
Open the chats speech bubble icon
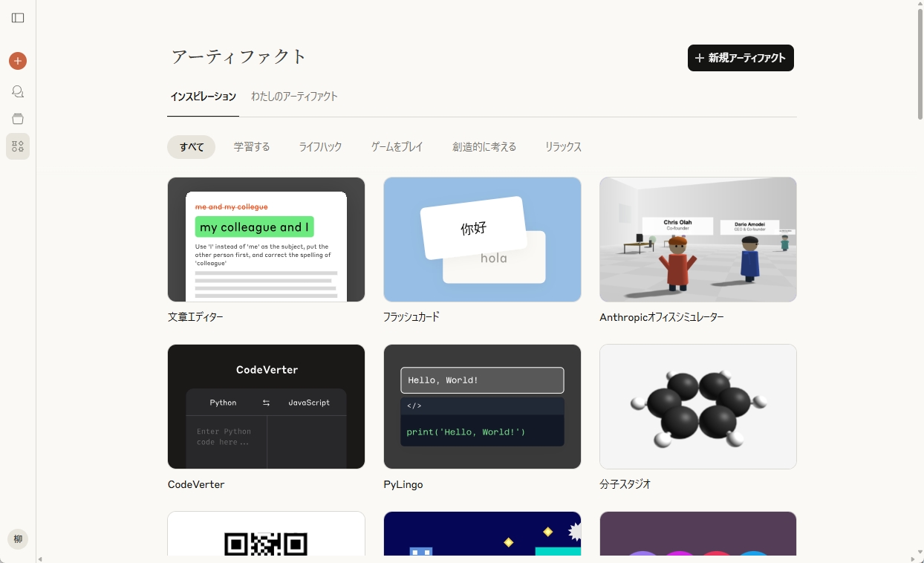coord(18,91)
